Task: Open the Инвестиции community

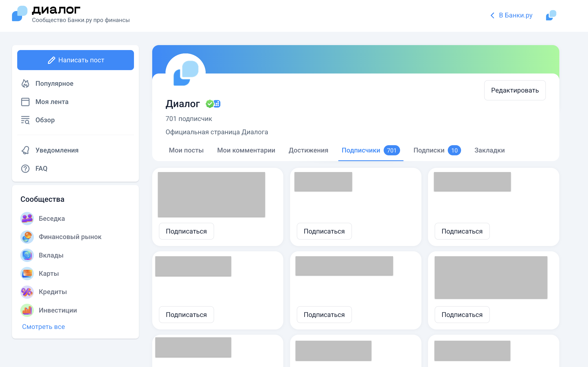Action: tap(58, 310)
